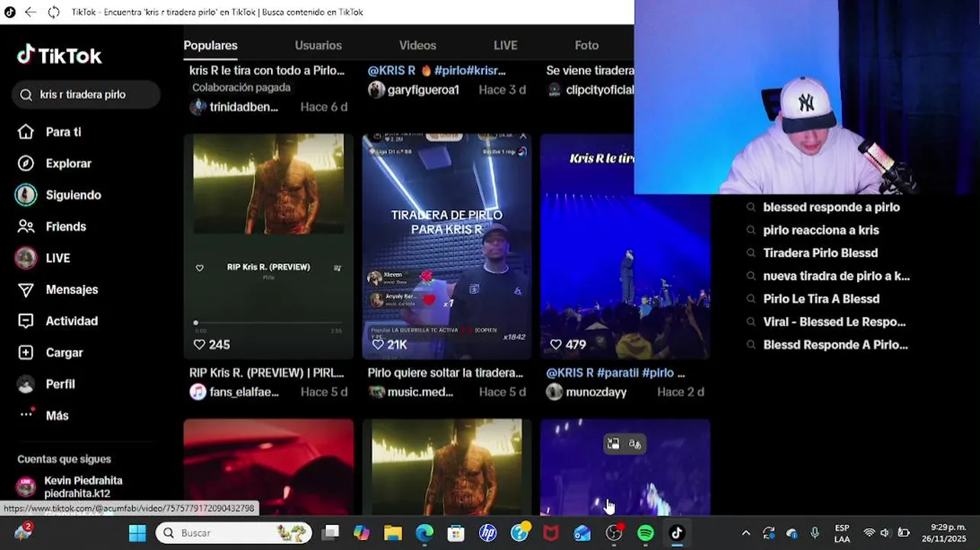The image size is (980, 550).
Task: Open Microsoft Edge from the taskbar
Action: tap(424, 532)
